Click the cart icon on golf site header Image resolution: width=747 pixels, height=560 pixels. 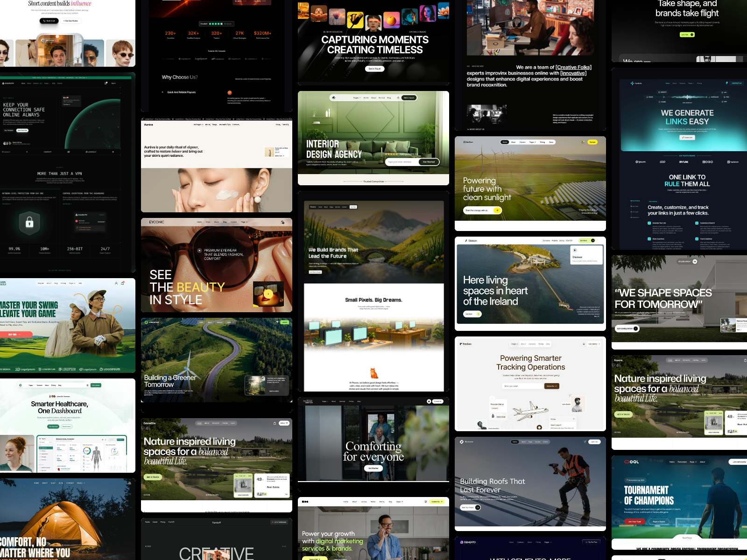click(x=123, y=283)
